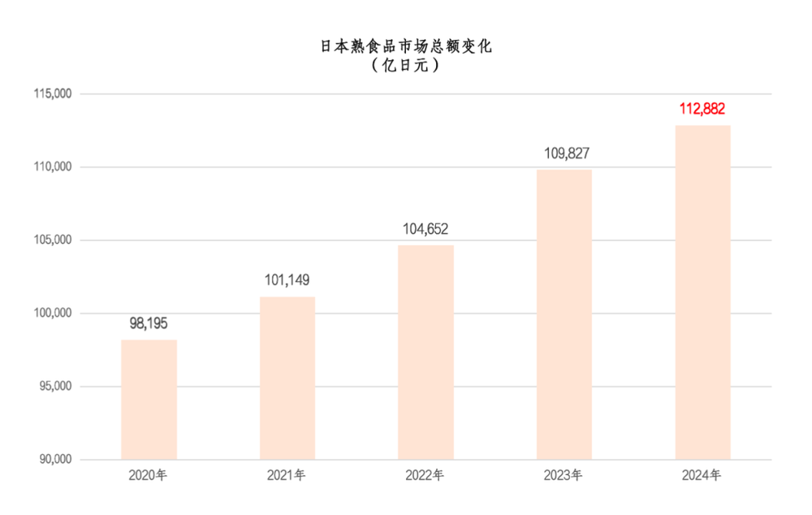Select the 115,000 y-axis label
812x515 pixels.
point(53,94)
